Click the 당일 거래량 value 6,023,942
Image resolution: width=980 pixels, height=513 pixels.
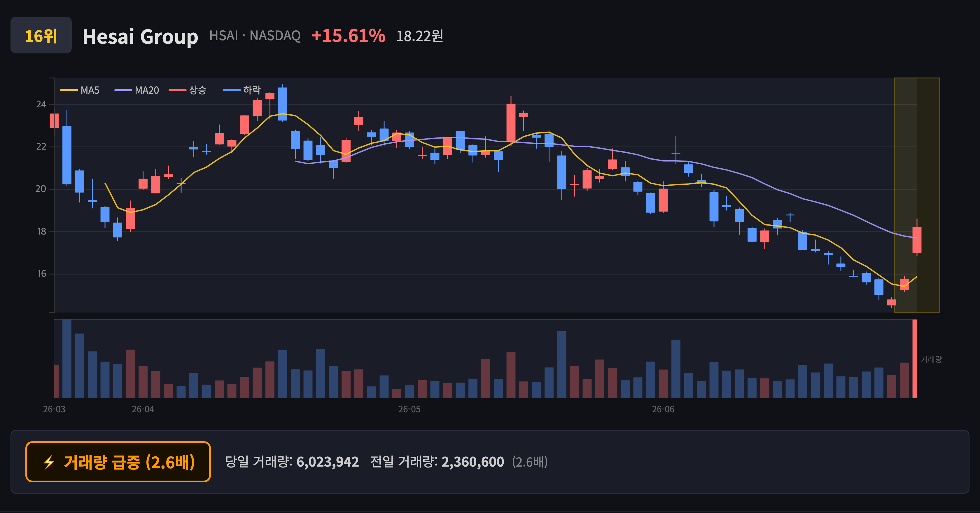click(x=328, y=462)
